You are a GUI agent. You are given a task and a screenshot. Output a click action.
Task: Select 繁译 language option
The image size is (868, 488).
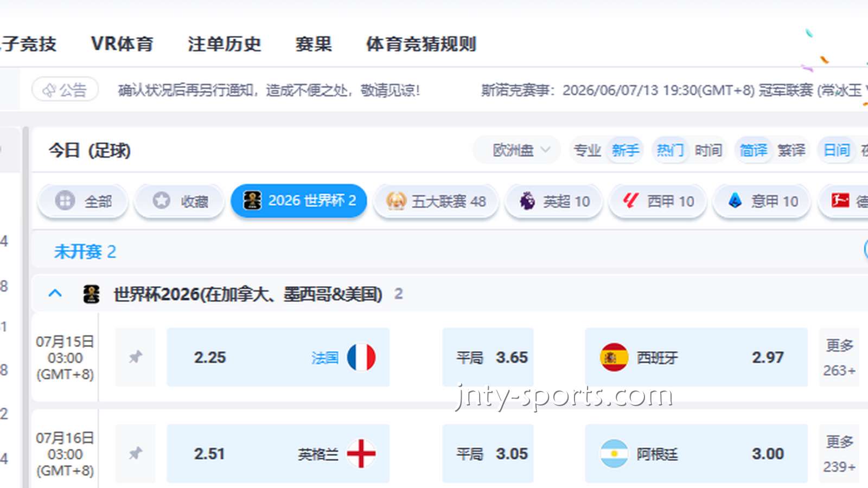792,150
